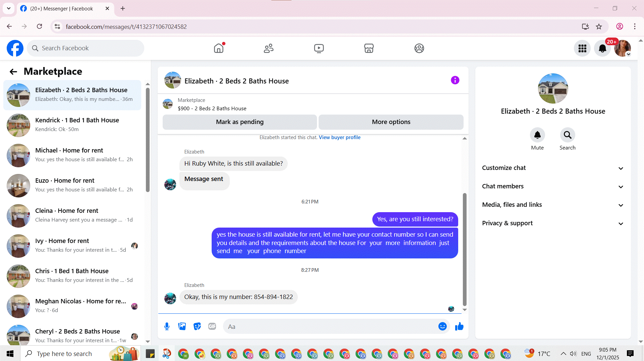This screenshot has height=361, width=644.
Task: Open the Facebook home feed icon
Action: (219, 48)
